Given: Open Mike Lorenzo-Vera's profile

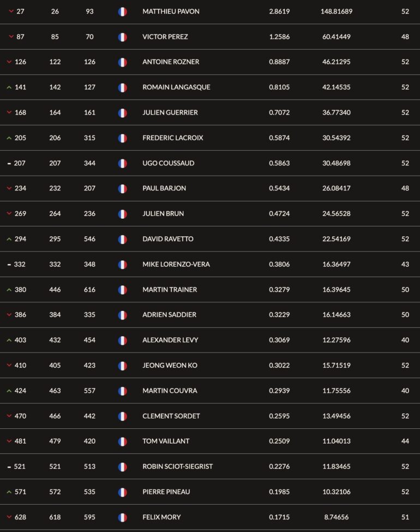Looking at the screenshot, I should point(176,264).
